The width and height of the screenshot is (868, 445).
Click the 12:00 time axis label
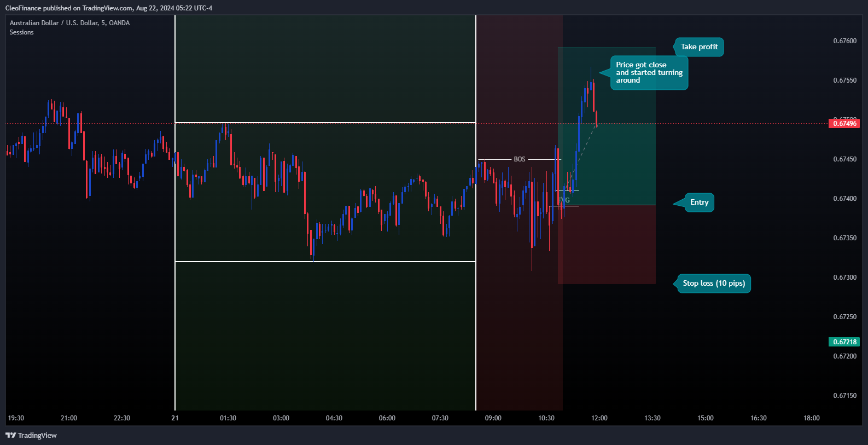coord(599,418)
